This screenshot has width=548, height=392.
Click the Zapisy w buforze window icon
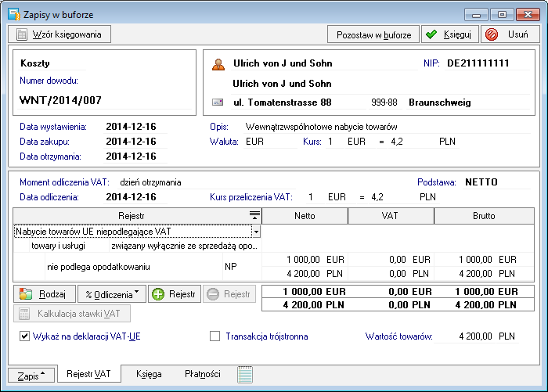14,15
